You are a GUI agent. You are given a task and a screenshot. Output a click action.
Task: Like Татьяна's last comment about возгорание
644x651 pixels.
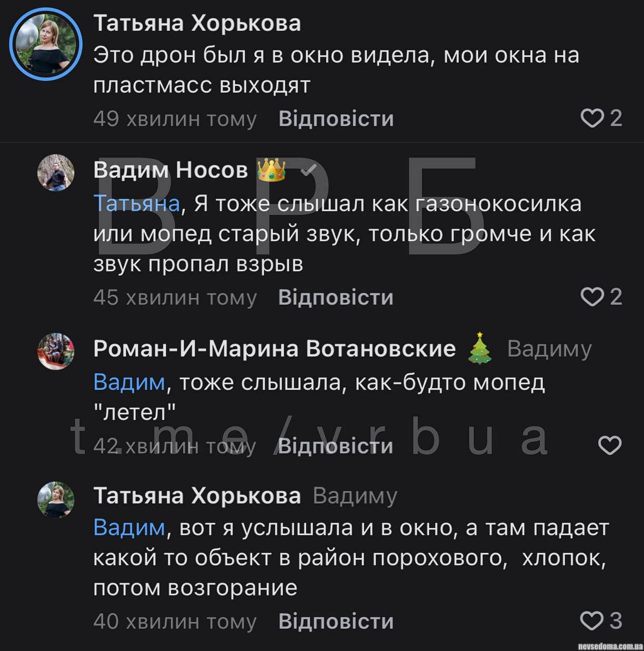(591, 621)
